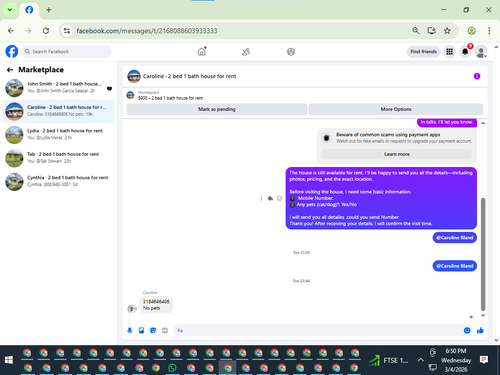Open the Friends icon in top navigation
This screenshot has width=500, height=375.
(x=246, y=52)
